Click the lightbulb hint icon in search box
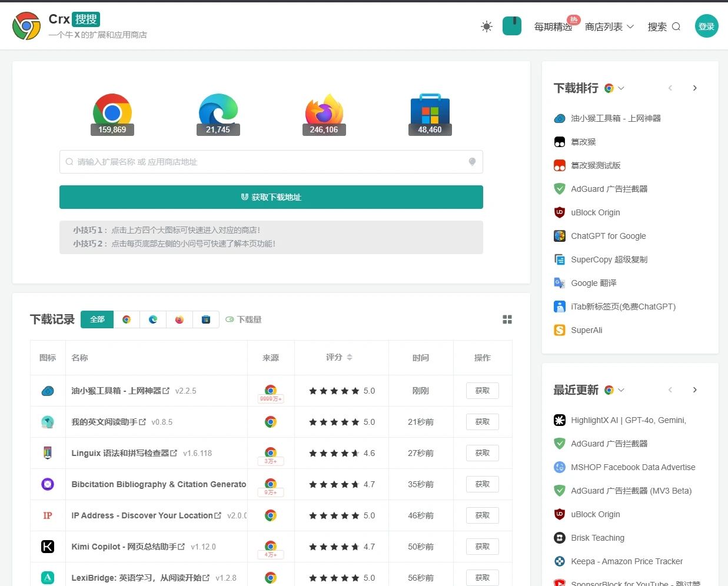 coord(472,162)
